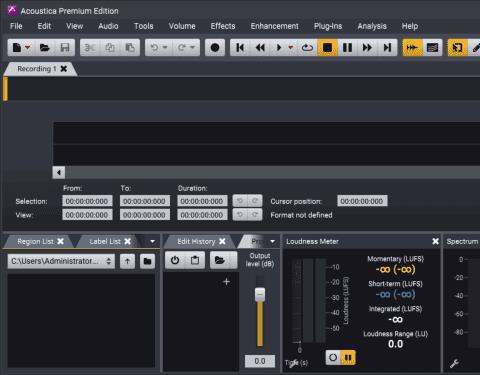Expand the Redo history dropdown arrow
Screen dimensions: 480x375
192,47
